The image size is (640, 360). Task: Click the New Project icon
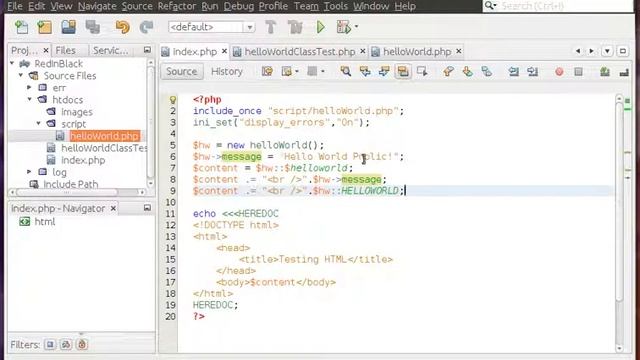pos(44,27)
